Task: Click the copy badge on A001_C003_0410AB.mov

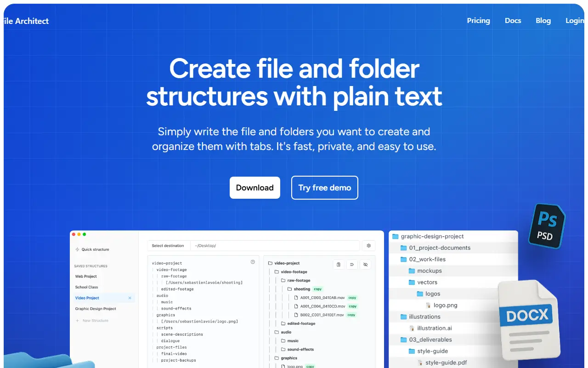Action: pos(352,298)
